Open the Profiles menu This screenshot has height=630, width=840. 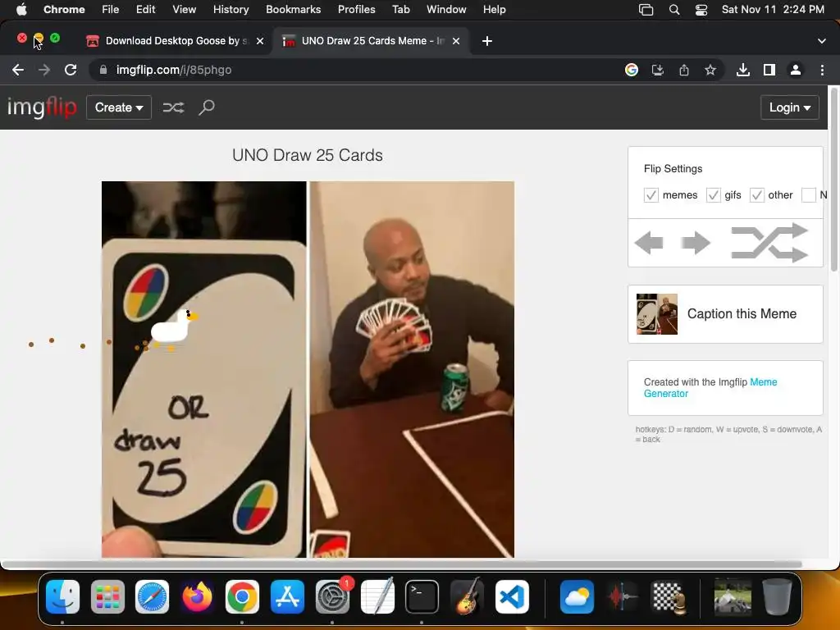356,10
